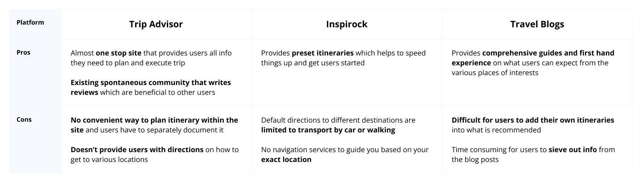The width and height of the screenshot is (644, 196).
Task: Select the Inspirock column heading
Action: (347, 24)
